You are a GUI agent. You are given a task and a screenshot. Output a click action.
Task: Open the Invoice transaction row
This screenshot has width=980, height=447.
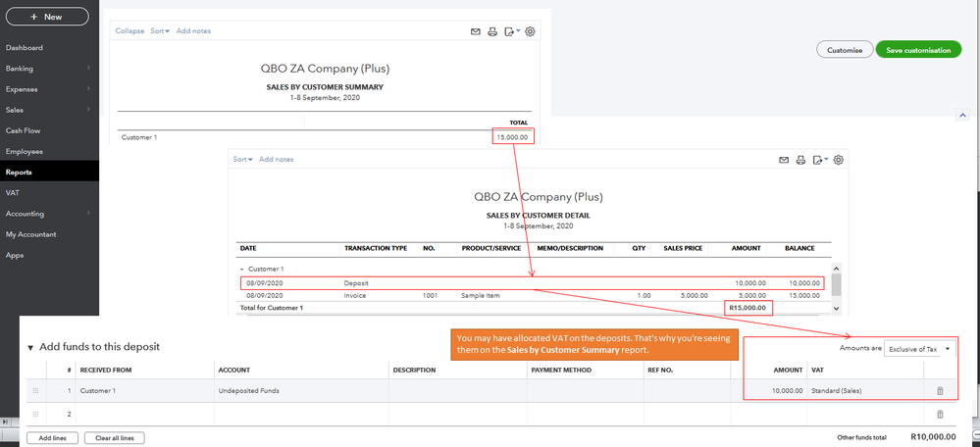coord(532,295)
